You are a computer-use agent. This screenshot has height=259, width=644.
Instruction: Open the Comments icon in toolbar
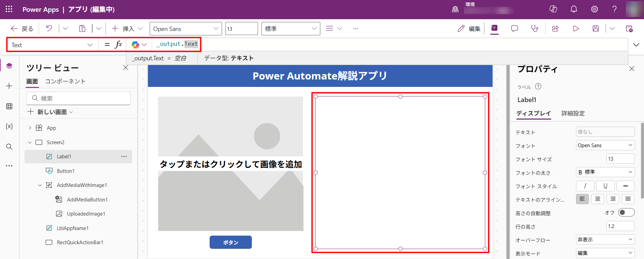click(514, 29)
